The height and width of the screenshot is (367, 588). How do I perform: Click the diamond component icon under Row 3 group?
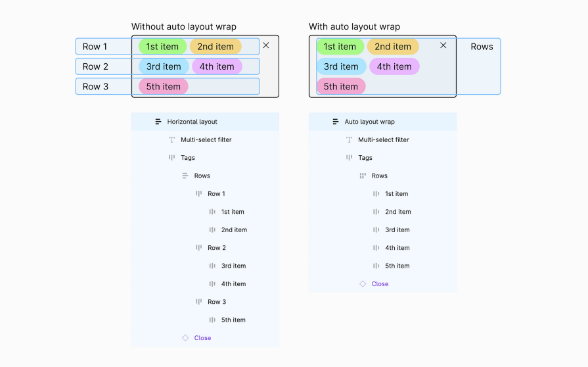click(185, 338)
